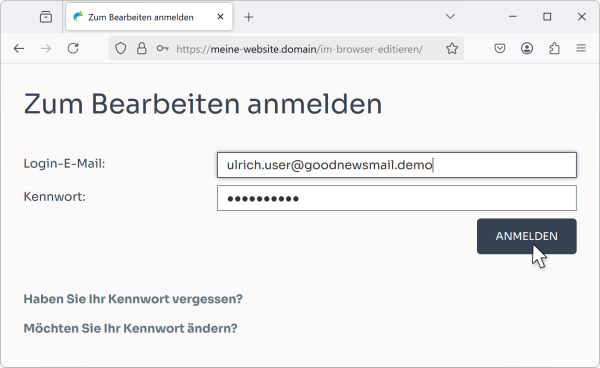Image resolution: width=600 pixels, height=368 pixels.
Task: Open a new tab with plus icon
Action: [x=248, y=17]
